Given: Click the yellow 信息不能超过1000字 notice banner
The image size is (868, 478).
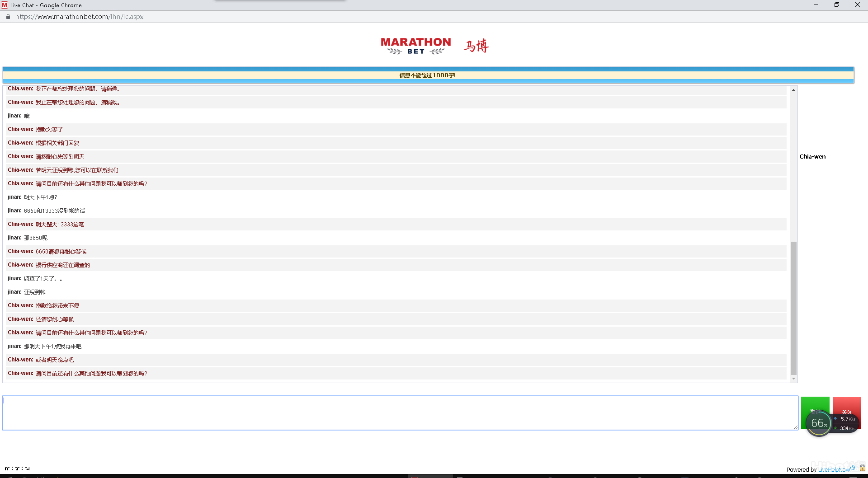Looking at the screenshot, I should (x=427, y=75).
